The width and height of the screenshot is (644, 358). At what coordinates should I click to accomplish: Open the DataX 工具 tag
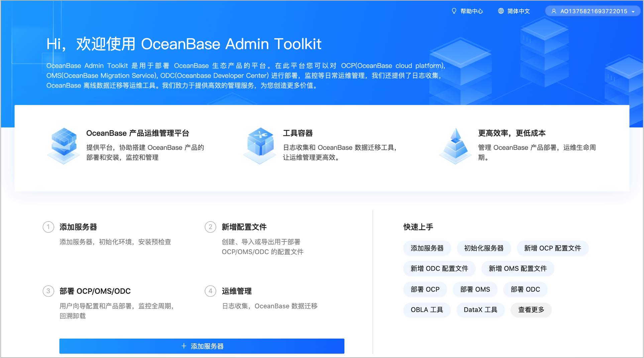[480, 310]
